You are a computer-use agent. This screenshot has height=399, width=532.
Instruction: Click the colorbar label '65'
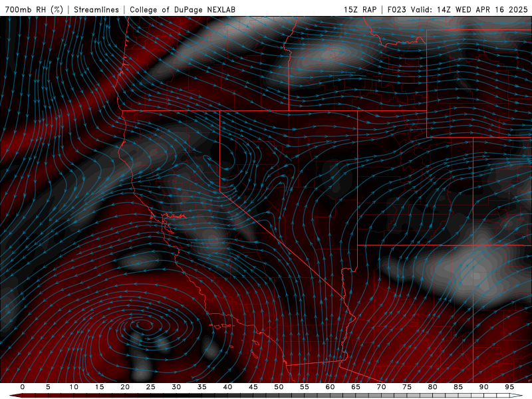[x=356, y=387]
